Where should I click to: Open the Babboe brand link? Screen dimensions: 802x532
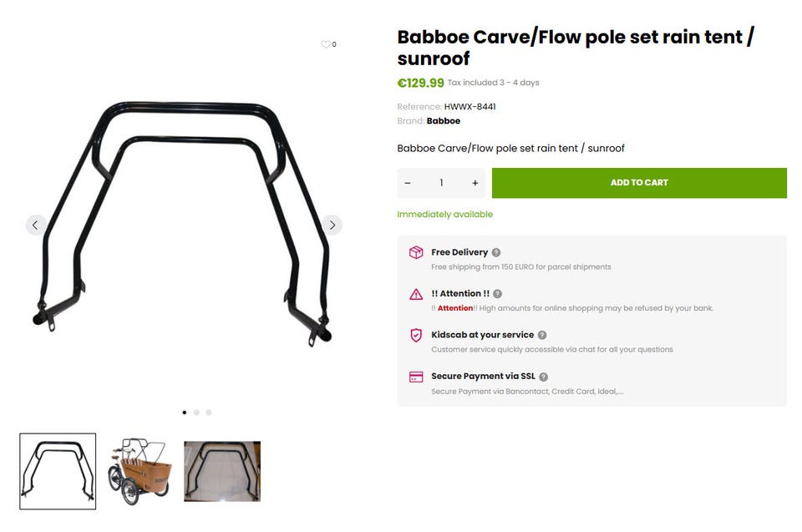point(444,121)
